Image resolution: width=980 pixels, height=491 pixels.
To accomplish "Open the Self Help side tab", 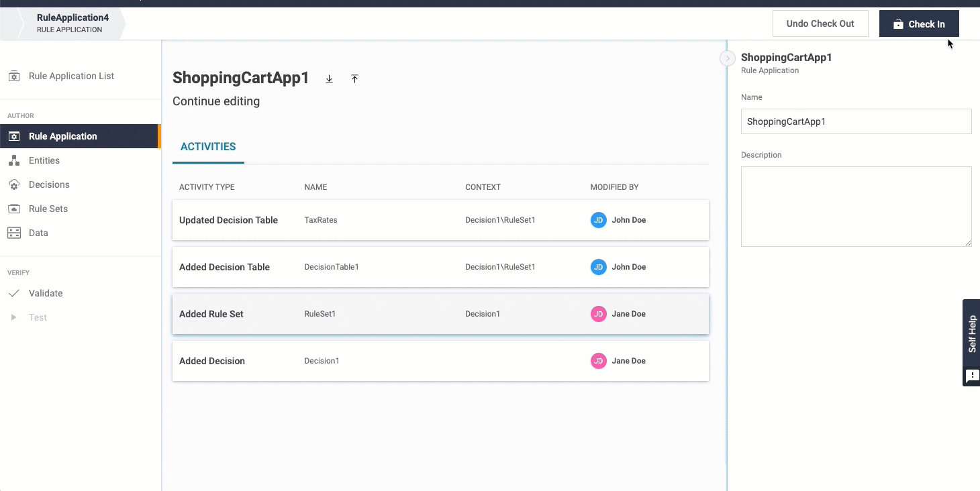I will tap(971, 333).
